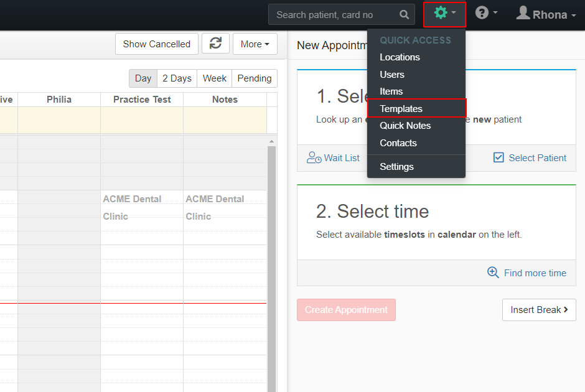Click the Insert Break button
Image resolution: width=585 pixels, height=392 pixels.
coord(539,310)
